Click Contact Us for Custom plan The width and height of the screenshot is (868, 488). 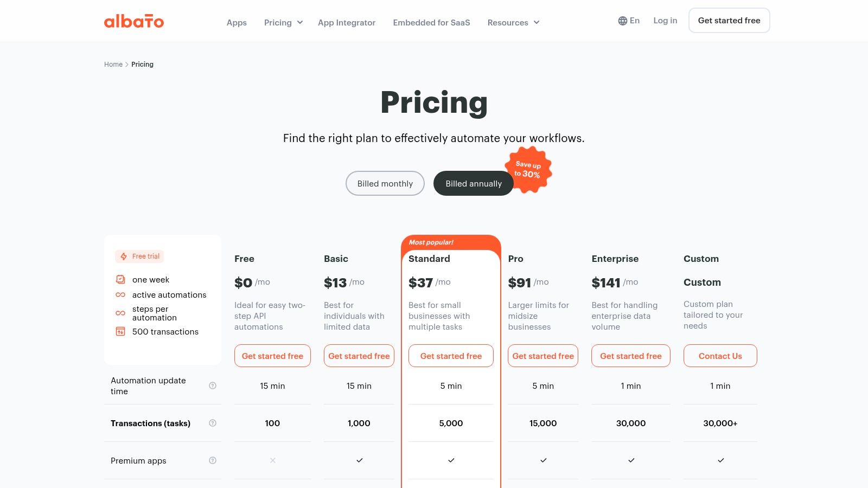pyautogui.click(x=720, y=356)
